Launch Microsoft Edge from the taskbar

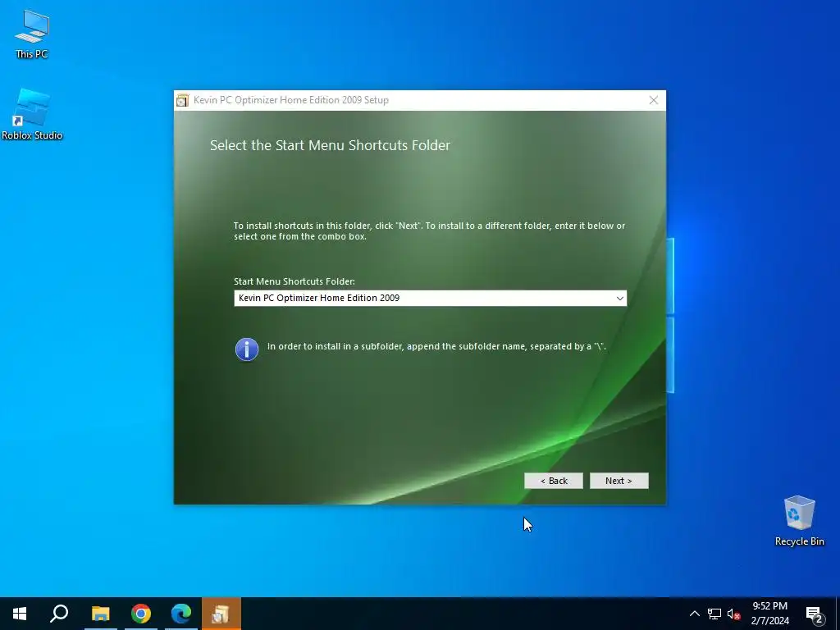[x=181, y=614]
